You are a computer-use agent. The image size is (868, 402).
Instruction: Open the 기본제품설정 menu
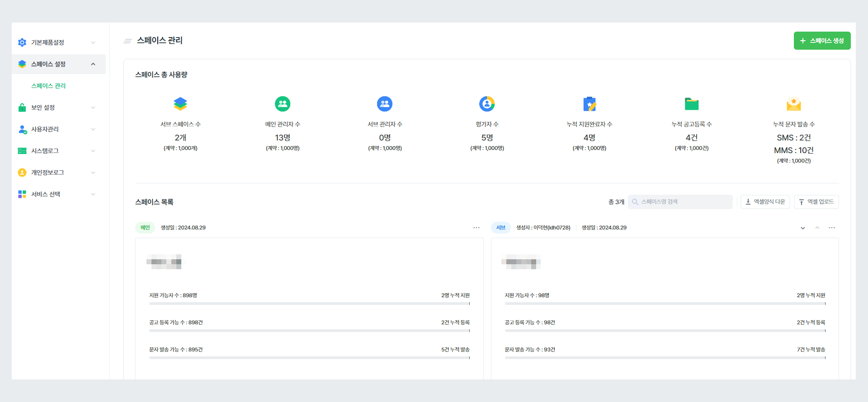59,42
